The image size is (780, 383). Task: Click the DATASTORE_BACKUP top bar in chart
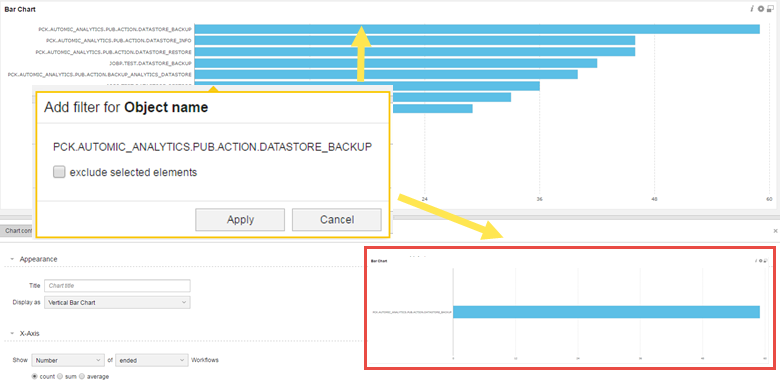[477, 29]
